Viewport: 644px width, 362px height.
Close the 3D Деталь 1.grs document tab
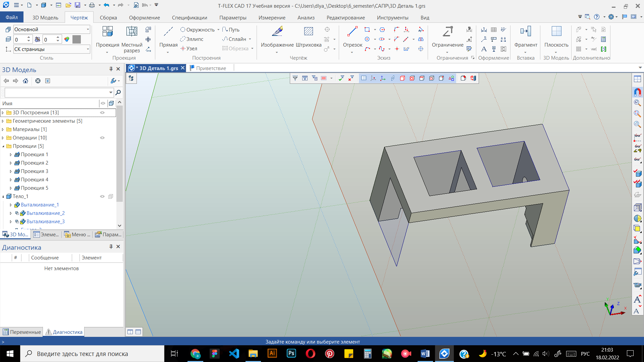point(182,68)
